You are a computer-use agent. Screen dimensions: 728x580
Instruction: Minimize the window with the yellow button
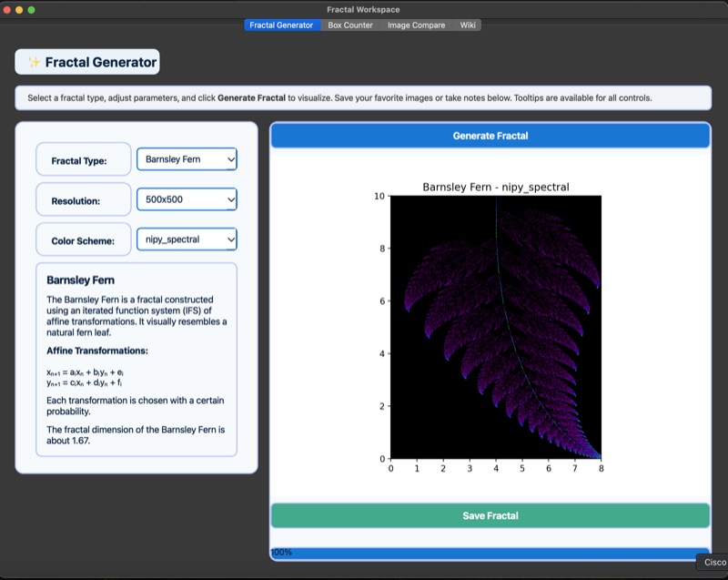19,10
